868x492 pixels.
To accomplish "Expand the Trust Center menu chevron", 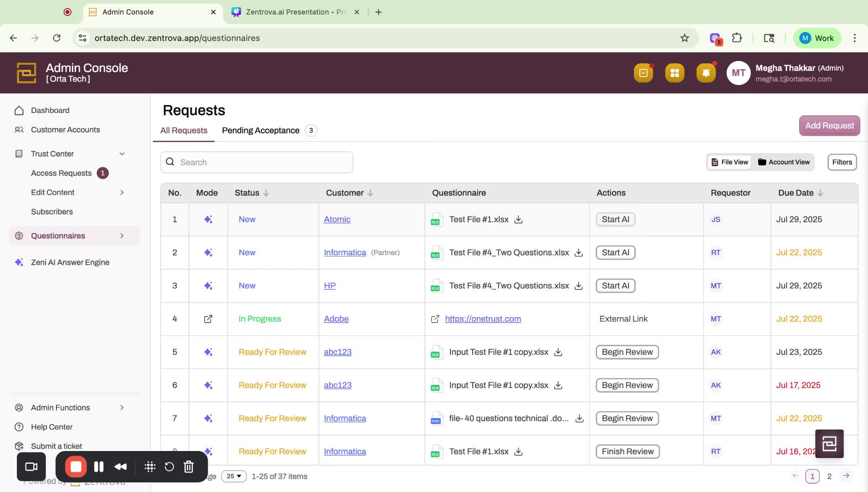I will pyautogui.click(x=122, y=154).
